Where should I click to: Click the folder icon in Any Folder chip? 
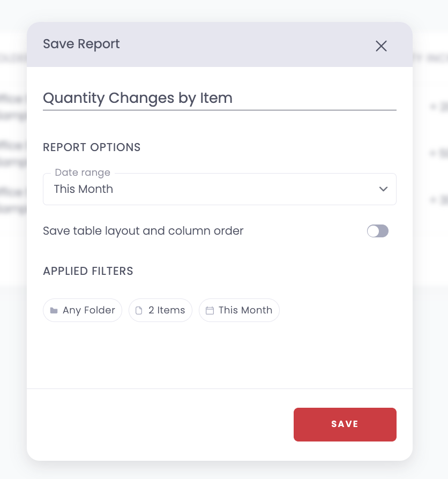54,311
